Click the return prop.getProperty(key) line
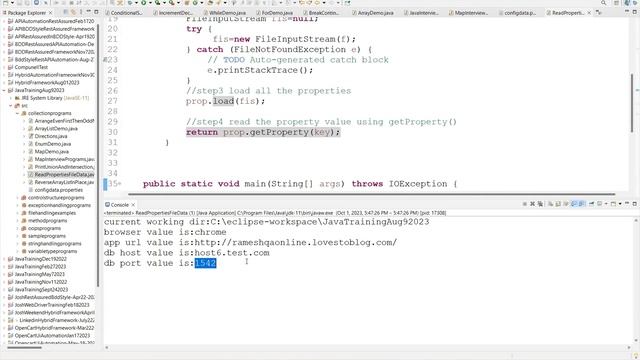This screenshot has height=360, width=640. (263, 132)
